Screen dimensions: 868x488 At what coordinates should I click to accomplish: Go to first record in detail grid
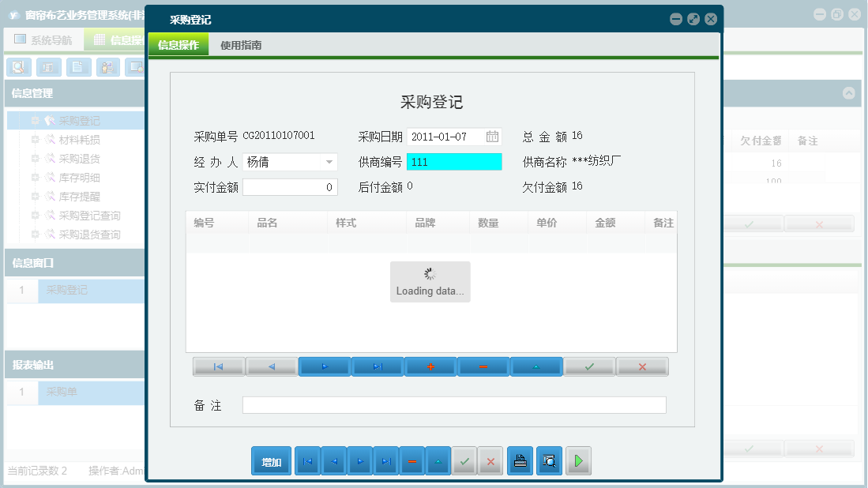coord(219,366)
